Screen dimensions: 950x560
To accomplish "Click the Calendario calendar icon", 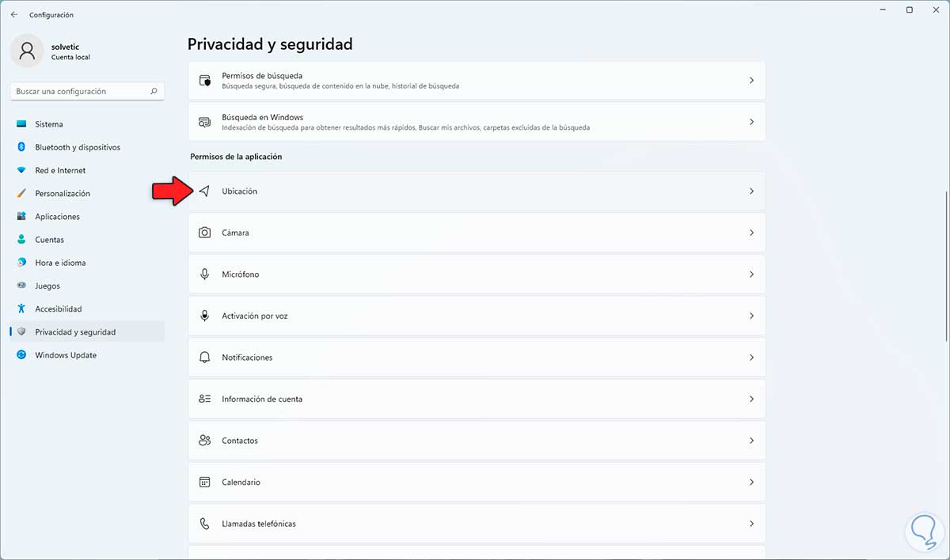I will click(x=204, y=482).
